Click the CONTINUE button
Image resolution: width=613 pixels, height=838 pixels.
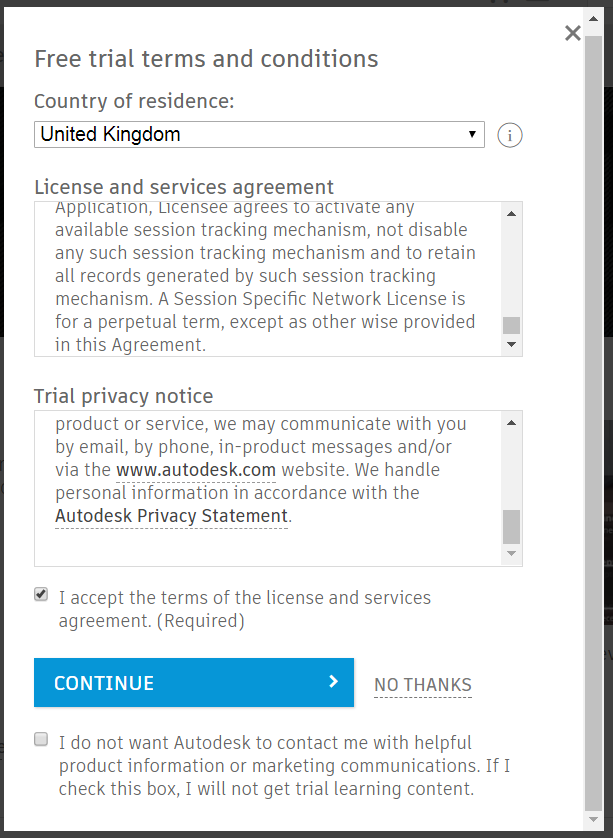click(194, 682)
